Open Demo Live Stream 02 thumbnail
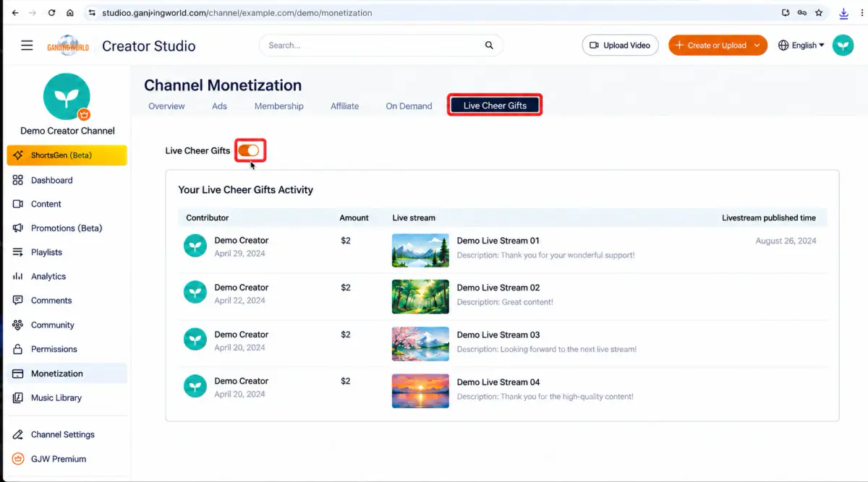The image size is (868, 482). pyautogui.click(x=420, y=297)
